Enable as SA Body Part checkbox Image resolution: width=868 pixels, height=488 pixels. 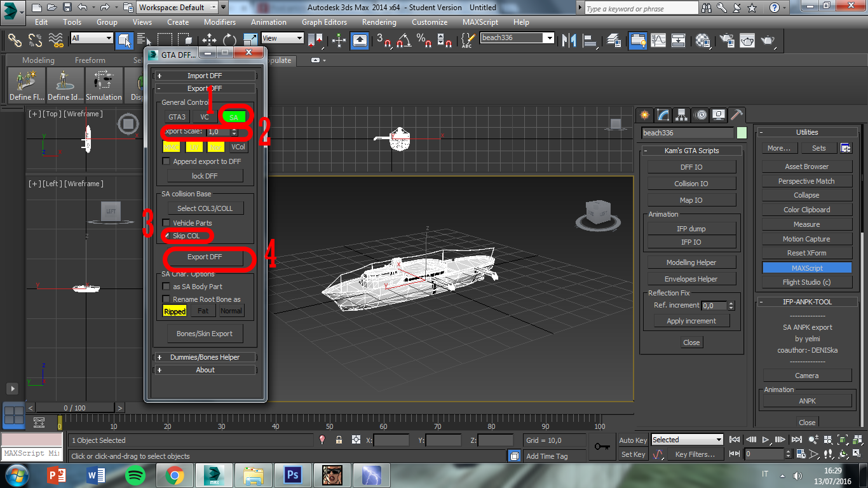pyautogui.click(x=166, y=287)
